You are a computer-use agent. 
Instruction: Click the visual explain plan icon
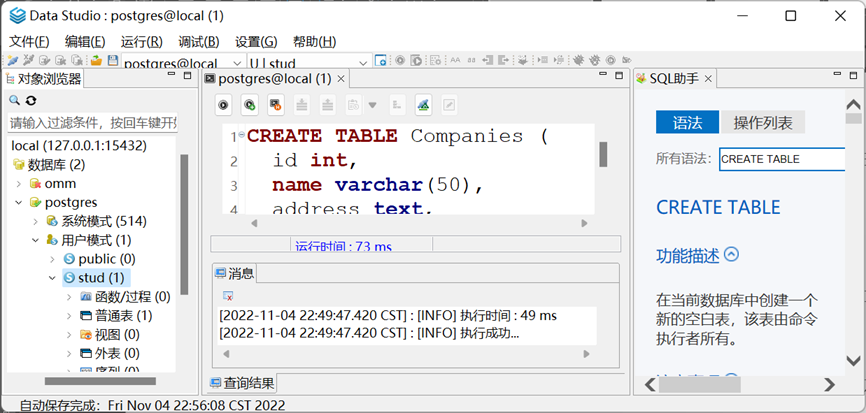click(x=424, y=104)
